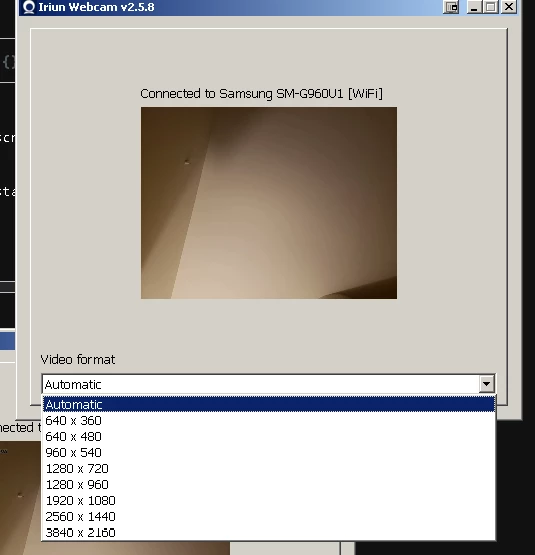Image resolution: width=535 pixels, height=555 pixels.
Task: Pick 960 x 540 resolution
Action: click(x=269, y=452)
